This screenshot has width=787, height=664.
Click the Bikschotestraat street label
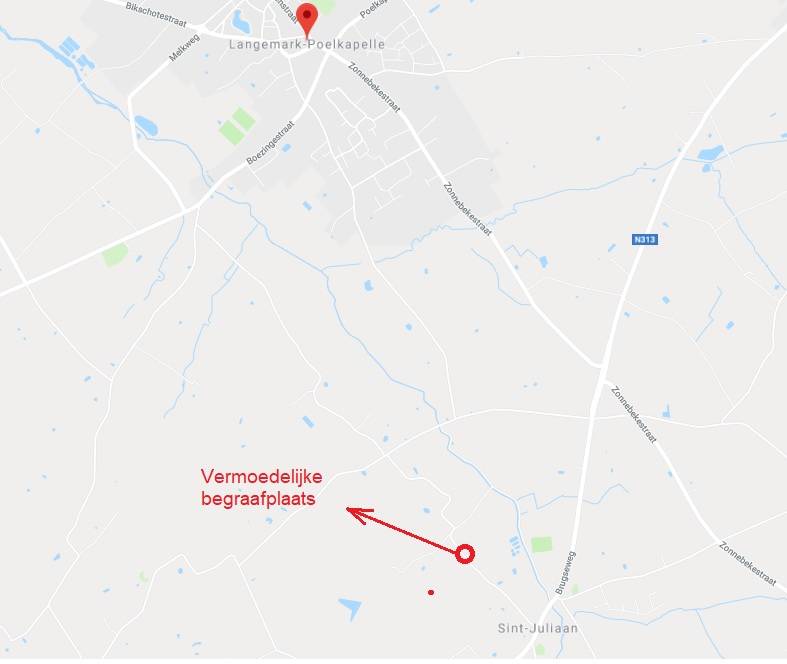point(156,15)
